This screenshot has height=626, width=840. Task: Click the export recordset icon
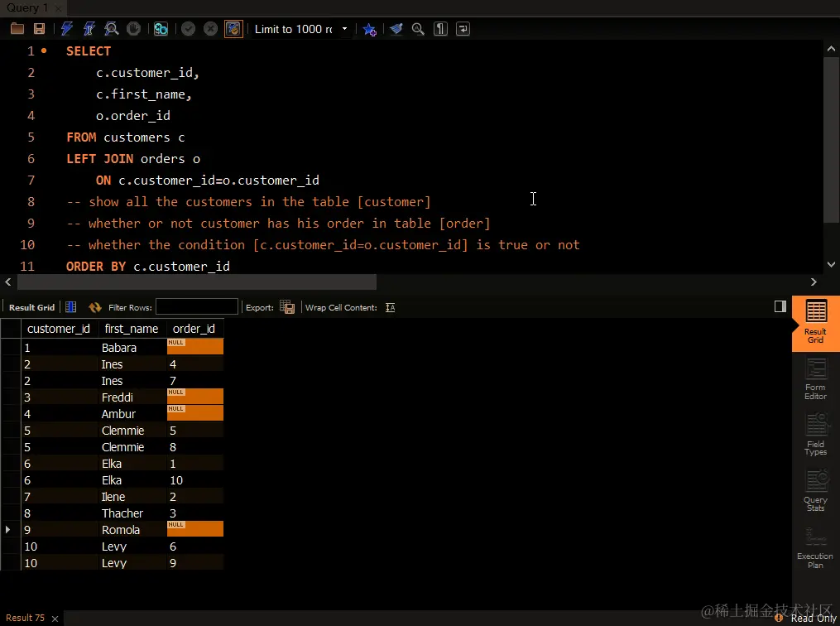(287, 307)
